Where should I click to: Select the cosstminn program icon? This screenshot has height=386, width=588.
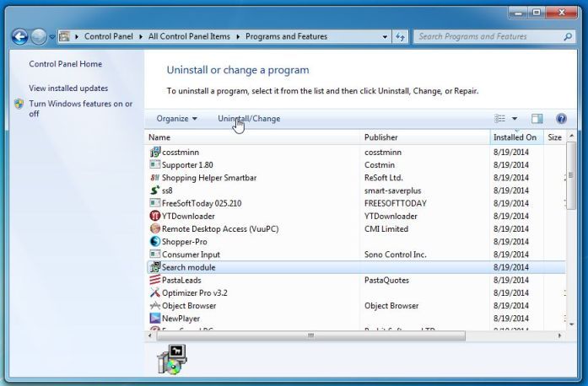155,152
